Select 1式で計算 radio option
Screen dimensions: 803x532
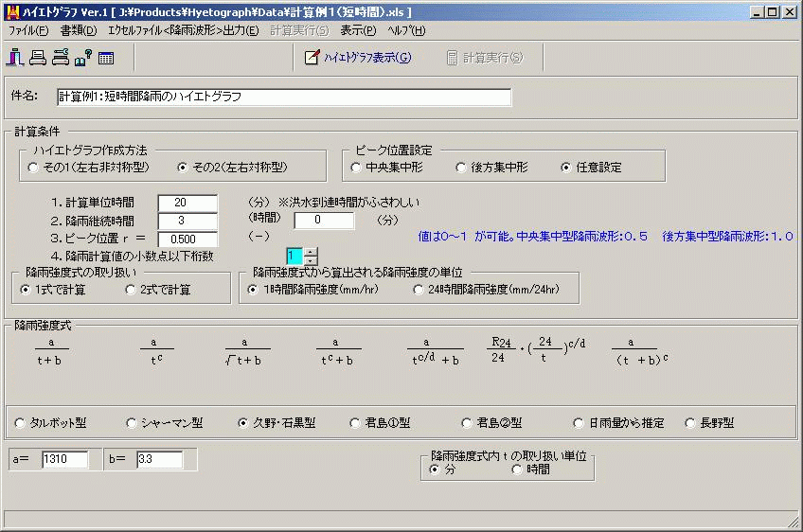pos(53,290)
